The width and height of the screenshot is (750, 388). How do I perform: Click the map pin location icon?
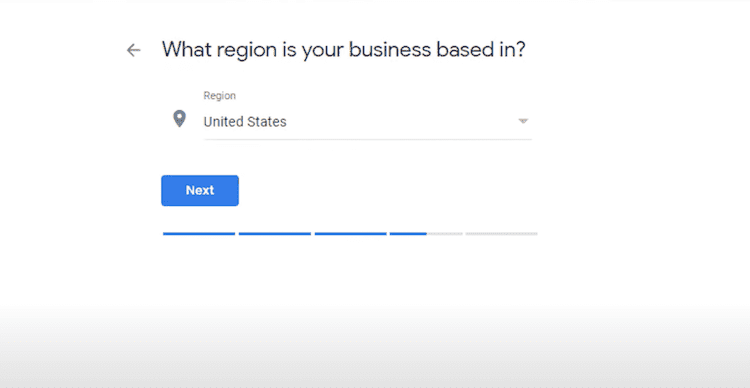179,119
